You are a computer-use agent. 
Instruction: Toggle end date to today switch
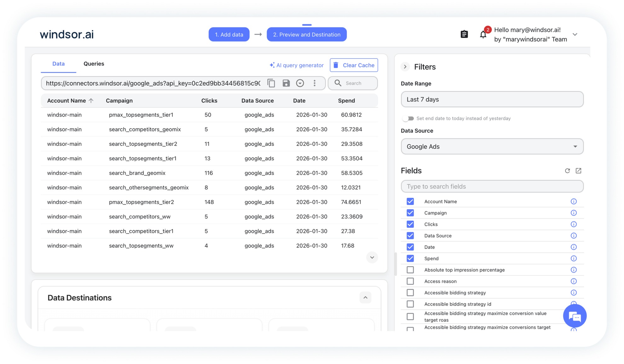pos(408,118)
